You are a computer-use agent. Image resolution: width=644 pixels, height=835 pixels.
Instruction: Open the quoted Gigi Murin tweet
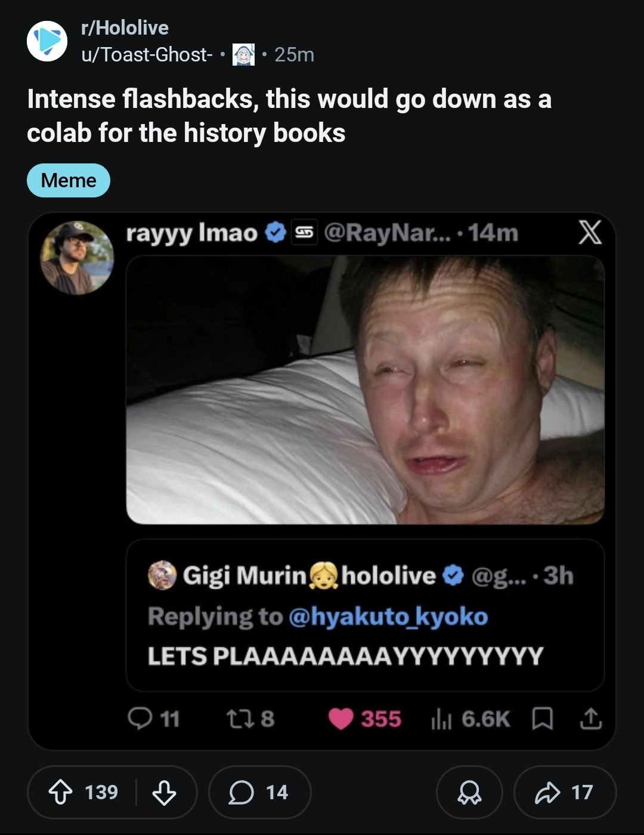(x=365, y=615)
